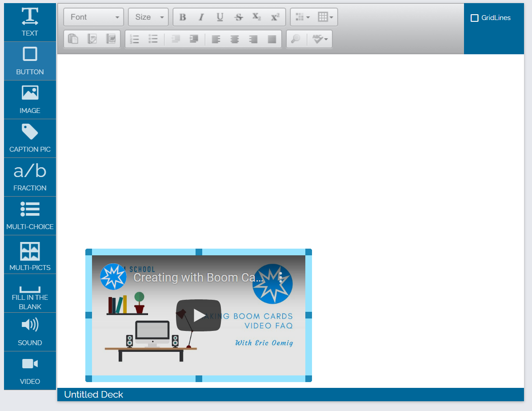Add an IMAGE element
532x411 pixels.
coord(30,100)
